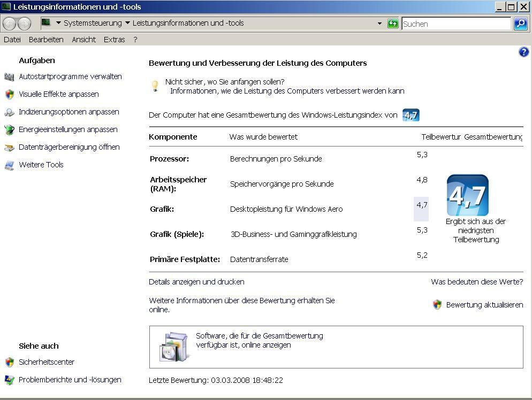Viewport: 532px width, 400px height.
Task: Click Systemsteuerung in the breadcrumb path
Action: pos(93,23)
